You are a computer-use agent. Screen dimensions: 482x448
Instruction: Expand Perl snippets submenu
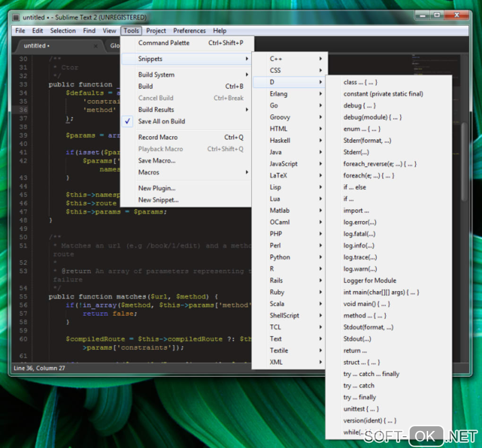click(x=290, y=246)
